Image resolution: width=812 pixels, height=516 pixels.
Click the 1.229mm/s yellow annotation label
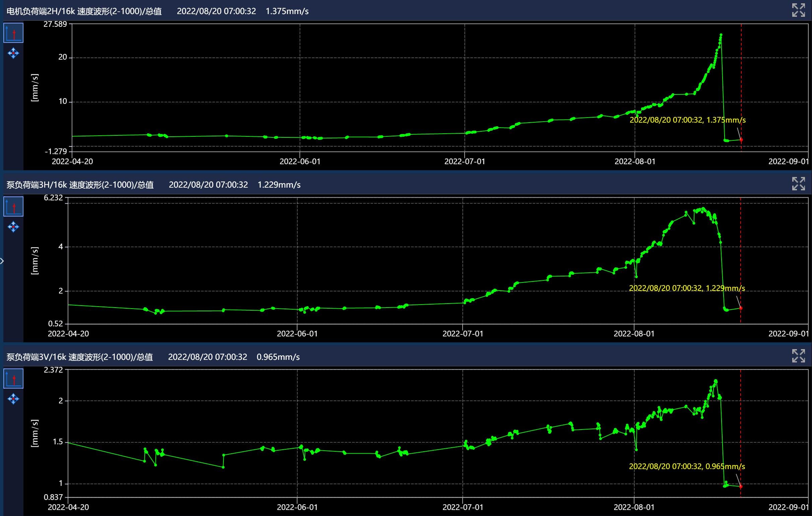tap(687, 288)
